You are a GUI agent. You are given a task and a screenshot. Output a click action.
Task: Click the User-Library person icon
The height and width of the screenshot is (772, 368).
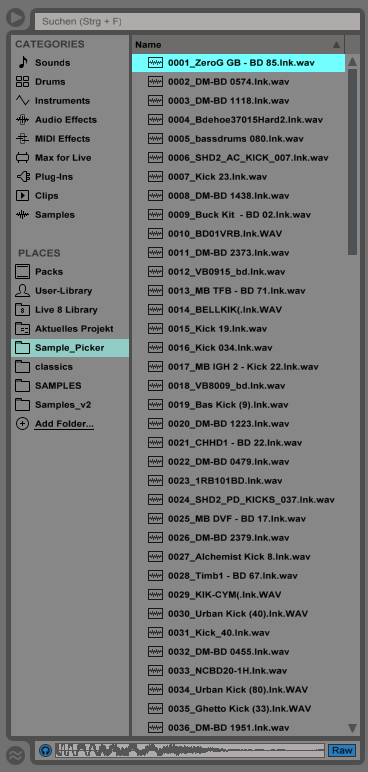23,290
